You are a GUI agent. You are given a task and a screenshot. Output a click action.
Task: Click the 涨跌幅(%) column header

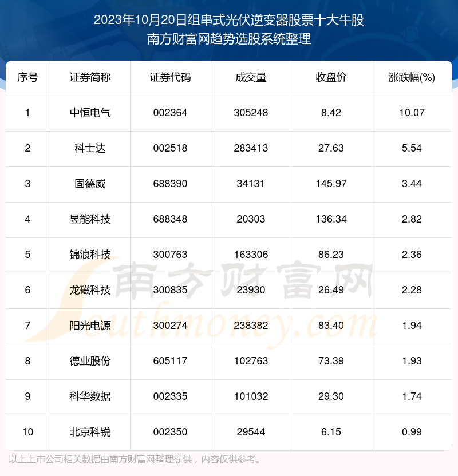[x=412, y=77]
